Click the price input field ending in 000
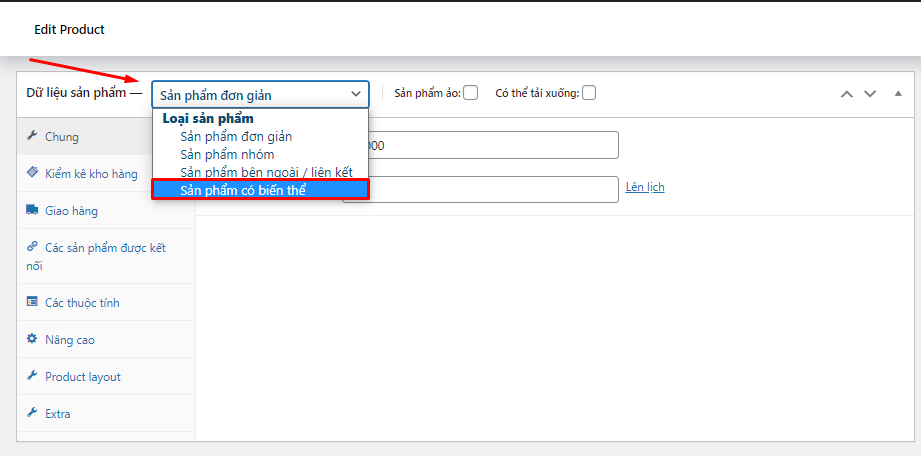Screen dimensions: 921x456 (x=492, y=145)
